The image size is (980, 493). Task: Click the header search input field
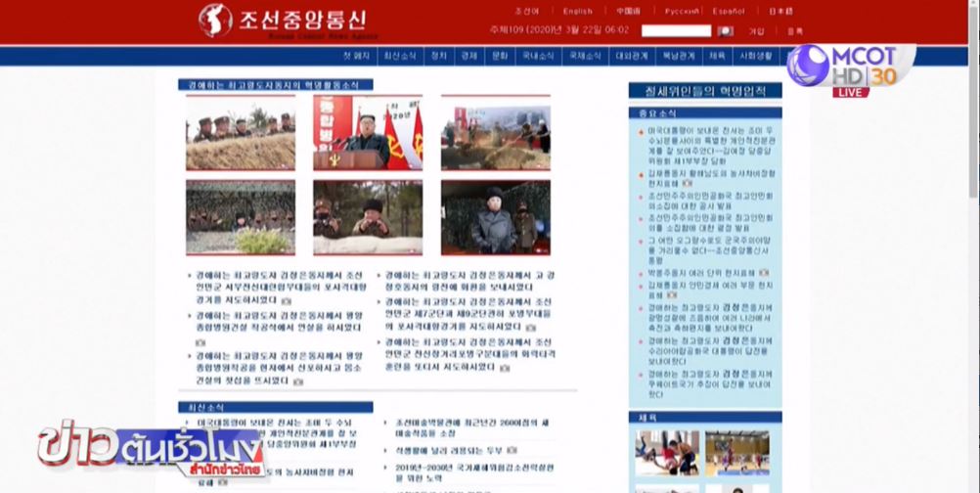pos(676,31)
